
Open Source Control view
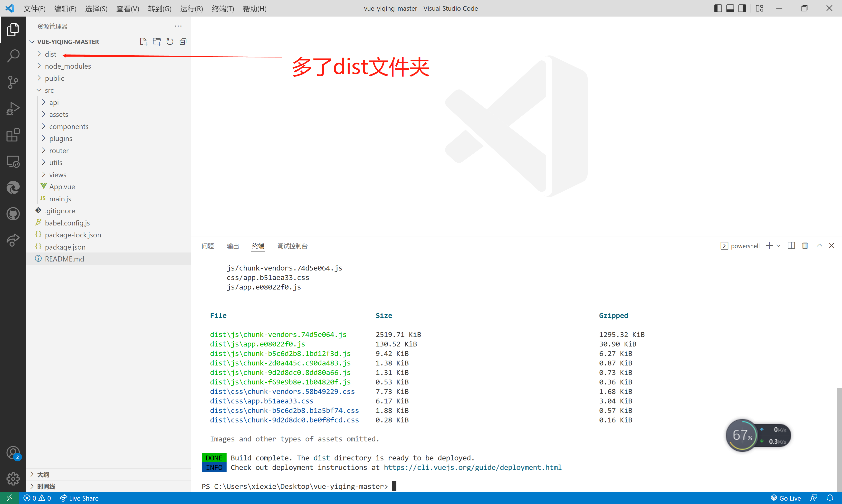pyautogui.click(x=13, y=82)
